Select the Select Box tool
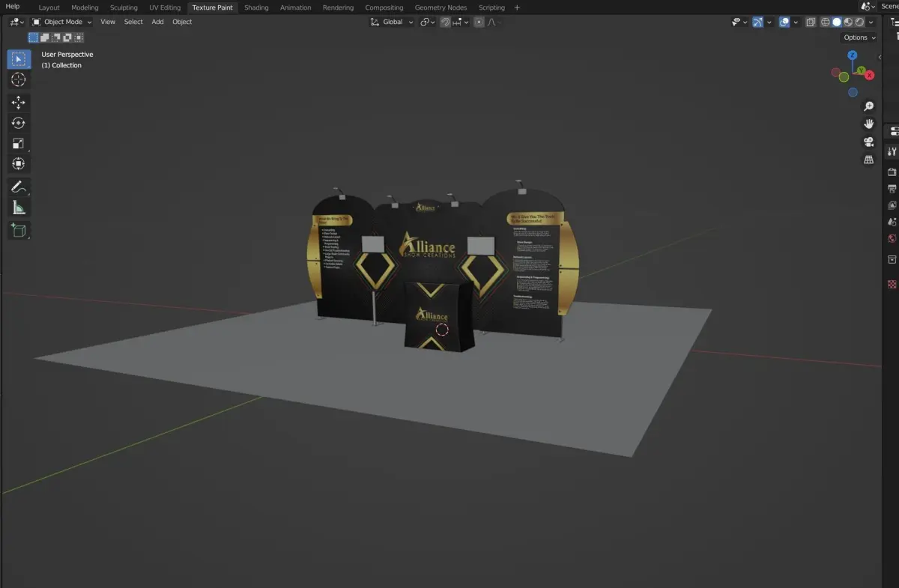Viewport: 899px width, 588px height. 19,59
